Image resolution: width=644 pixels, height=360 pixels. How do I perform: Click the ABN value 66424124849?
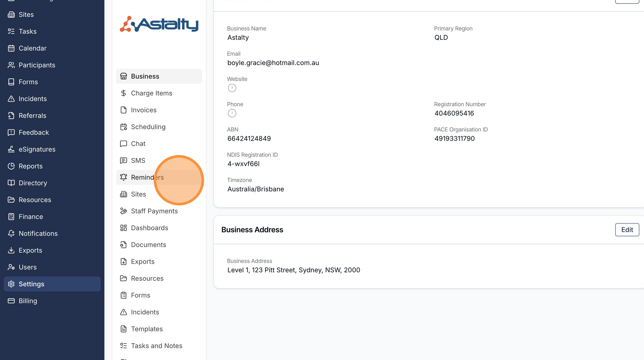[x=249, y=138]
